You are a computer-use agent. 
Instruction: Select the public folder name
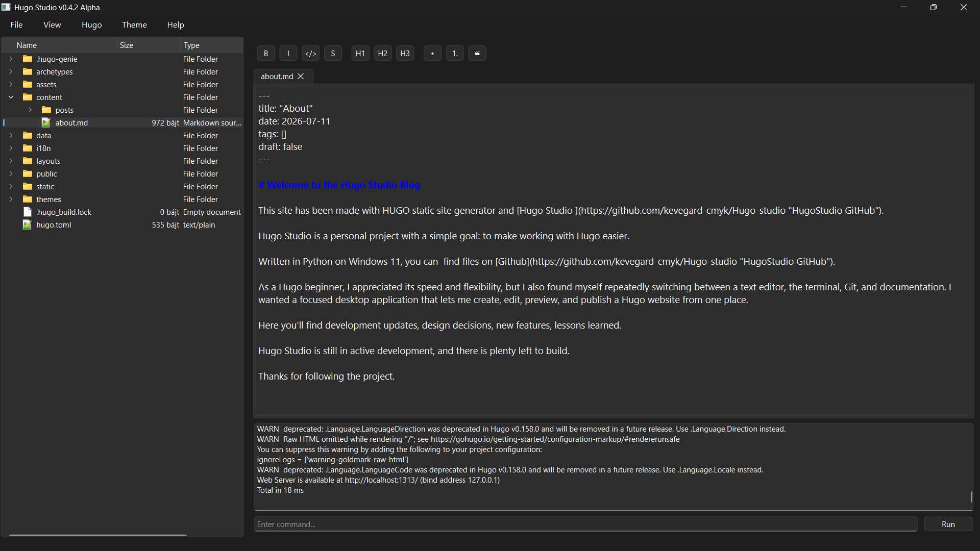[46, 173]
